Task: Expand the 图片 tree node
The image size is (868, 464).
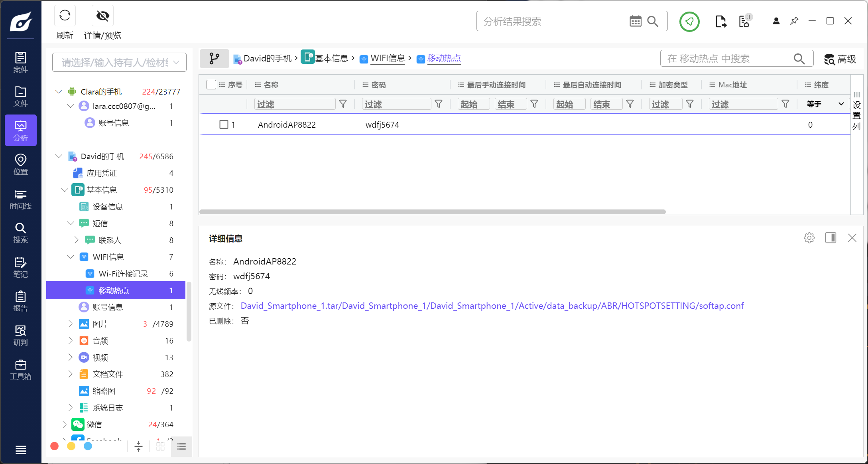Action: 71,324
